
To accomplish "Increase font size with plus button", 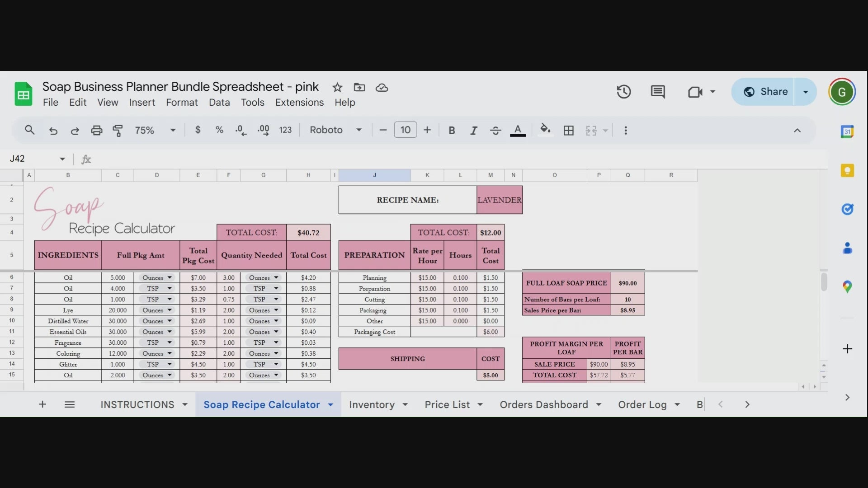I will coord(427,130).
